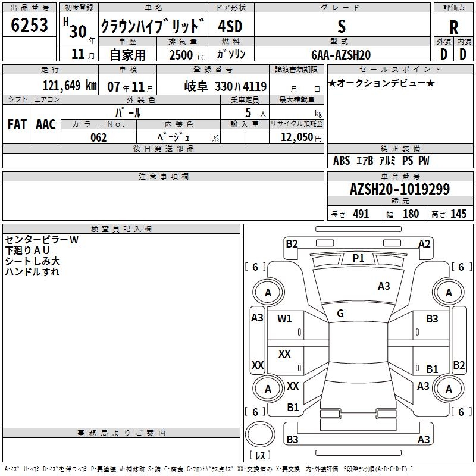The image size is (476, 476).
Task: Select the damage code legend line
Action: click(x=209, y=469)
